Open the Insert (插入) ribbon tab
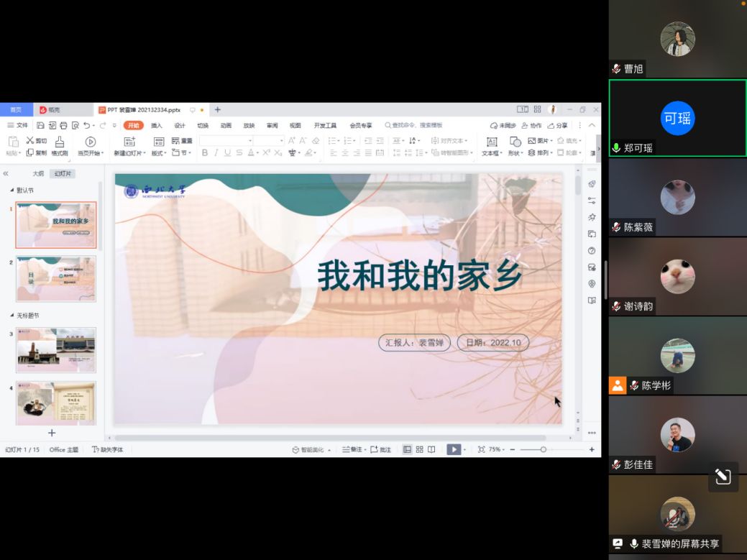The image size is (747, 560). pyautogui.click(x=156, y=125)
